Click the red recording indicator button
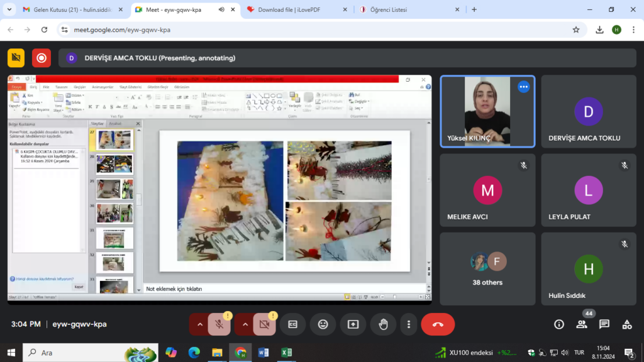The height and width of the screenshot is (362, 644). 42,58
